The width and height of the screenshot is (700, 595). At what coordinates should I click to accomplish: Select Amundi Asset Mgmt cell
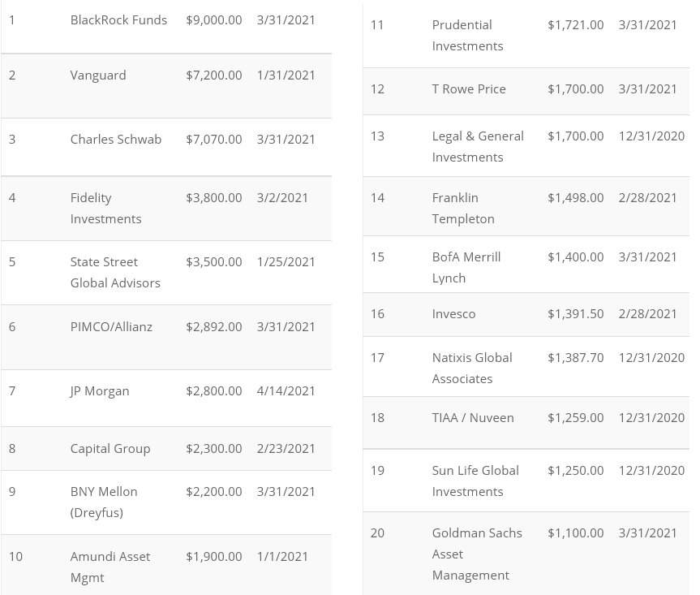[x=110, y=567]
